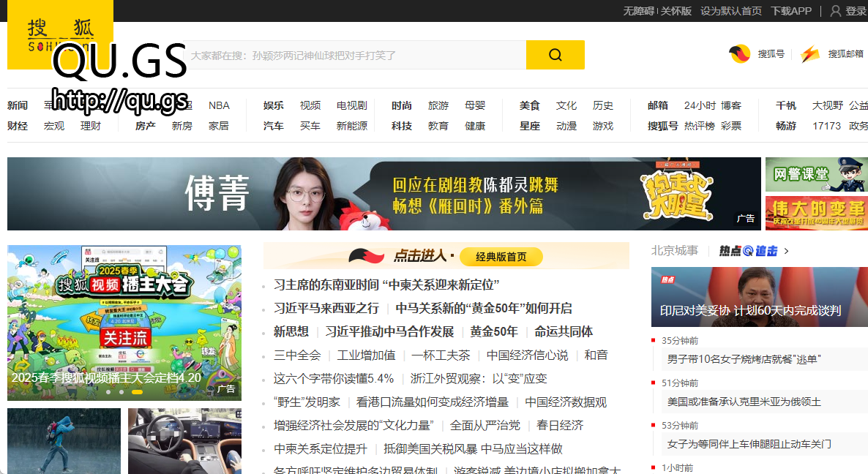This screenshot has height=474, width=868.
Task: Open the 热评榜 nav link
Action: pyautogui.click(x=700, y=126)
